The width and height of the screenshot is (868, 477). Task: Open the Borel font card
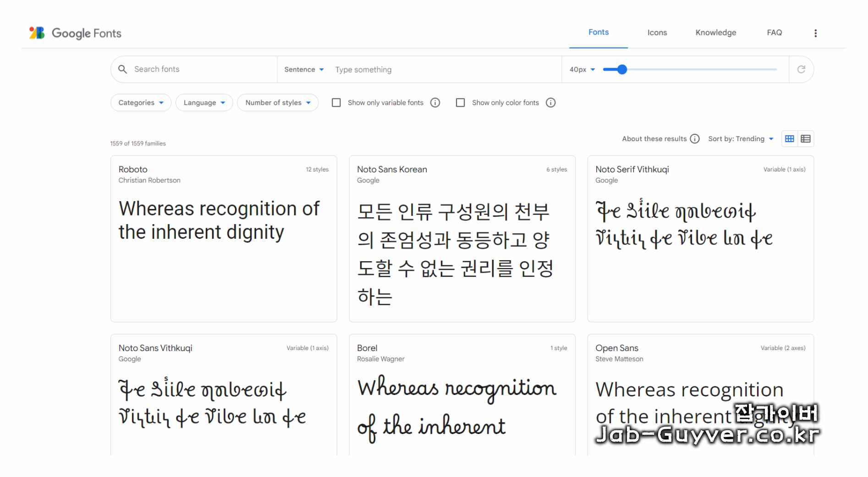(x=462, y=395)
